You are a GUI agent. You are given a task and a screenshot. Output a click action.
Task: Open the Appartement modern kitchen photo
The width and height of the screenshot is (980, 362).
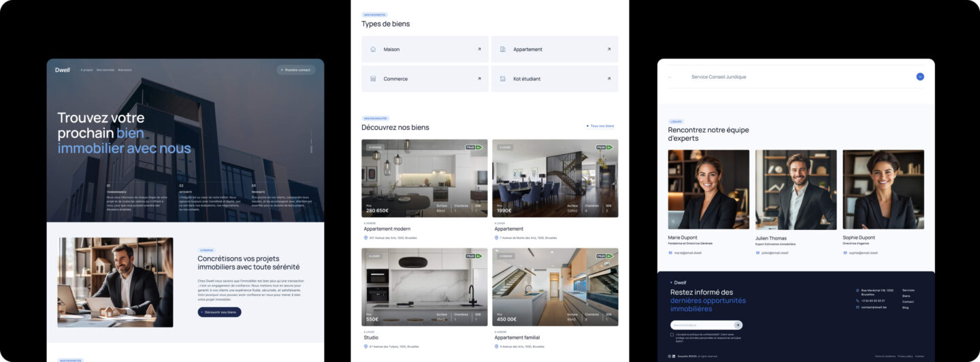425,178
